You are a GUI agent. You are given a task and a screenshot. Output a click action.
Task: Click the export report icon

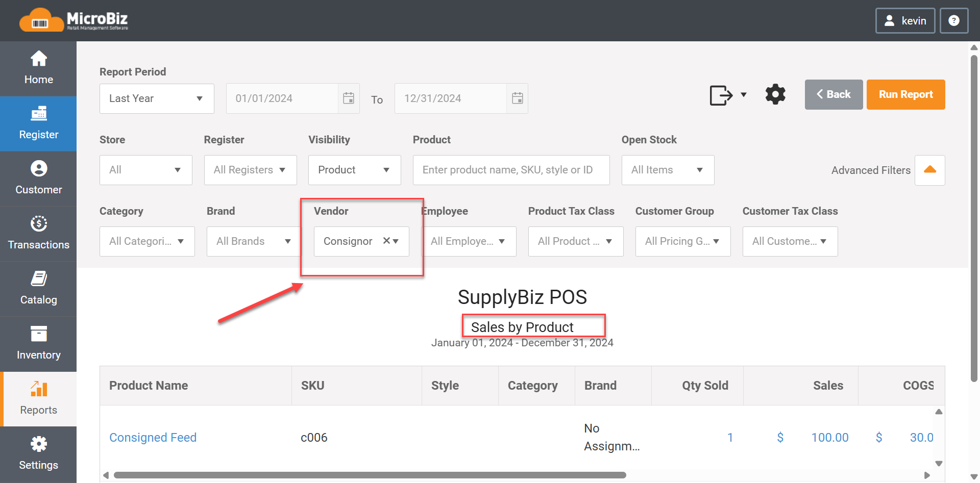pyautogui.click(x=721, y=95)
